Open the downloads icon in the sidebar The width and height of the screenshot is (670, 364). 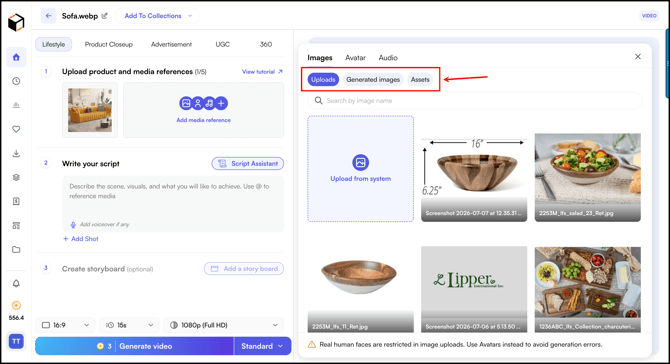tap(16, 153)
